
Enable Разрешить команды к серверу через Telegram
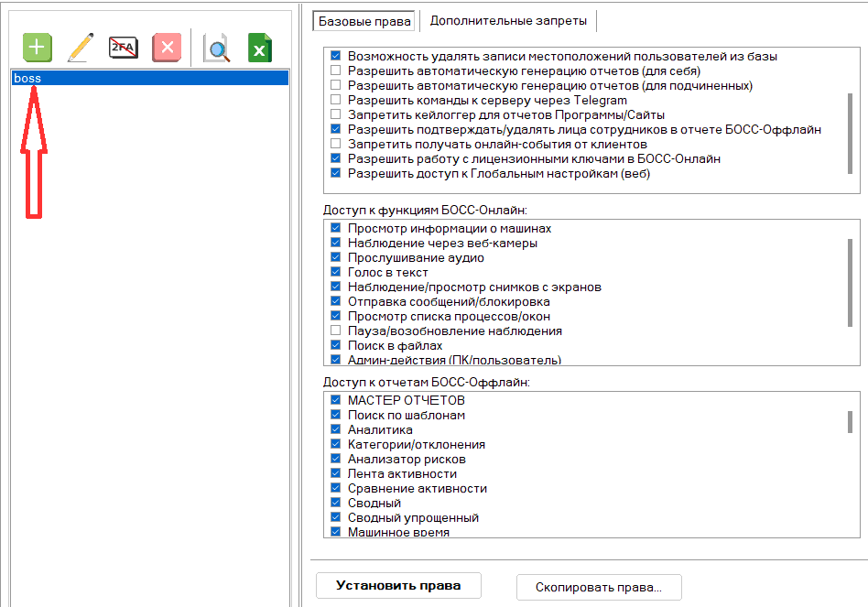tap(335, 101)
